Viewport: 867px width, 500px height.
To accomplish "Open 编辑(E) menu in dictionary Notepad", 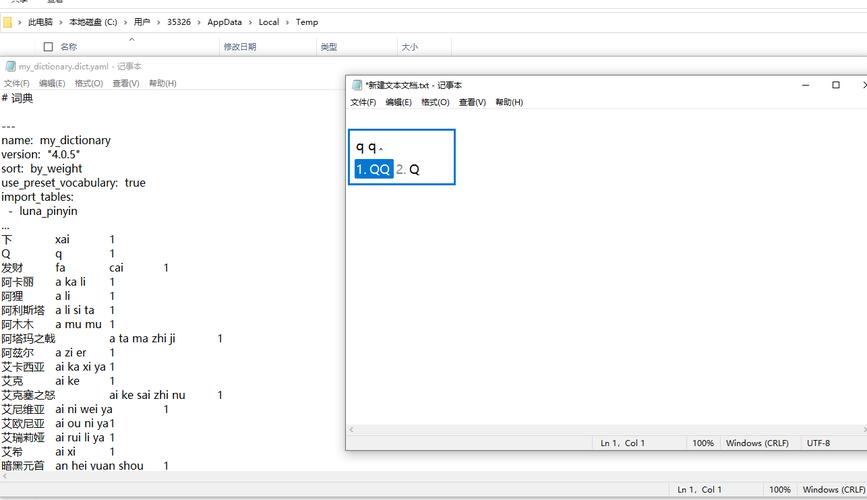I will (x=52, y=83).
